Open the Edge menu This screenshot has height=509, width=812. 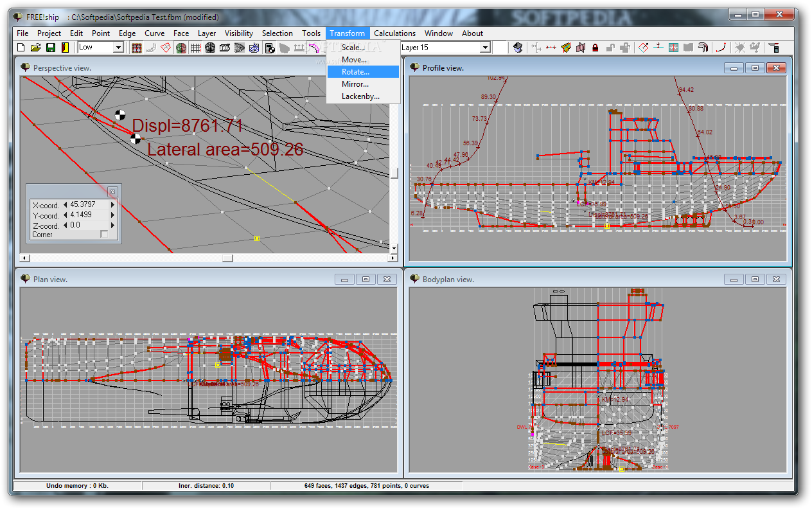pos(127,33)
